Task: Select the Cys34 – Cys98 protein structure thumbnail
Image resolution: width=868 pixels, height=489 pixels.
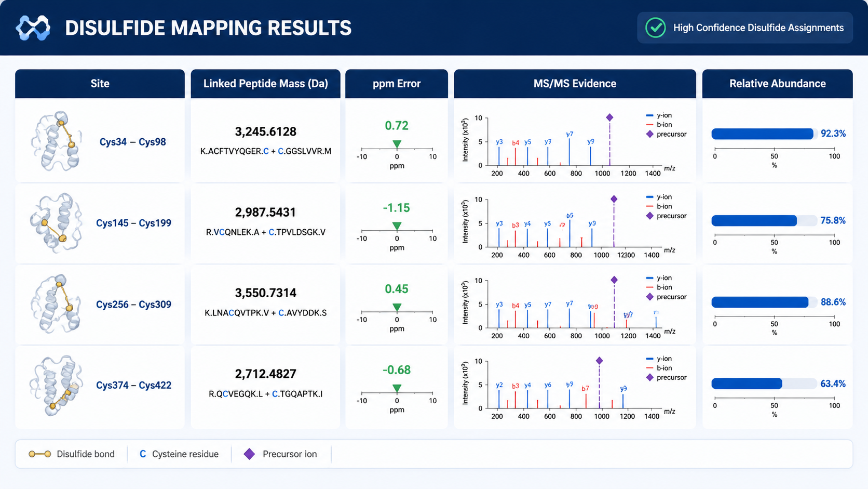Action: (x=56, y=141)
